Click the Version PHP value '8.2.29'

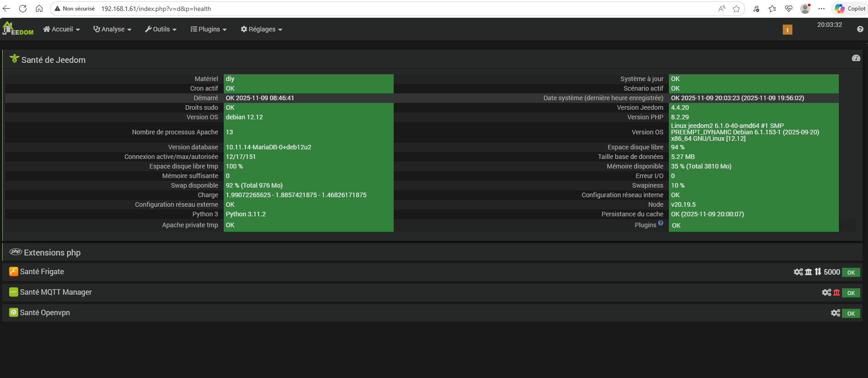click(680, 117)
